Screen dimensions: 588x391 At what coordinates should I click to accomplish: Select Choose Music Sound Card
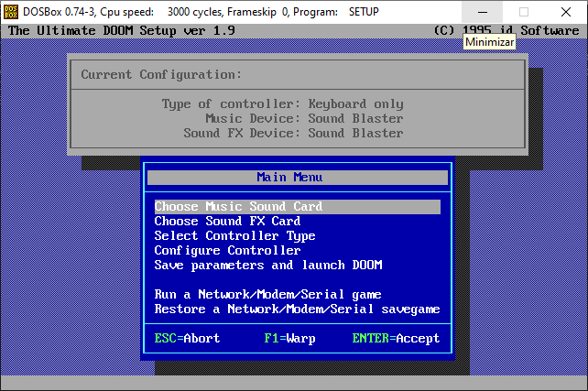click(298, 207)
